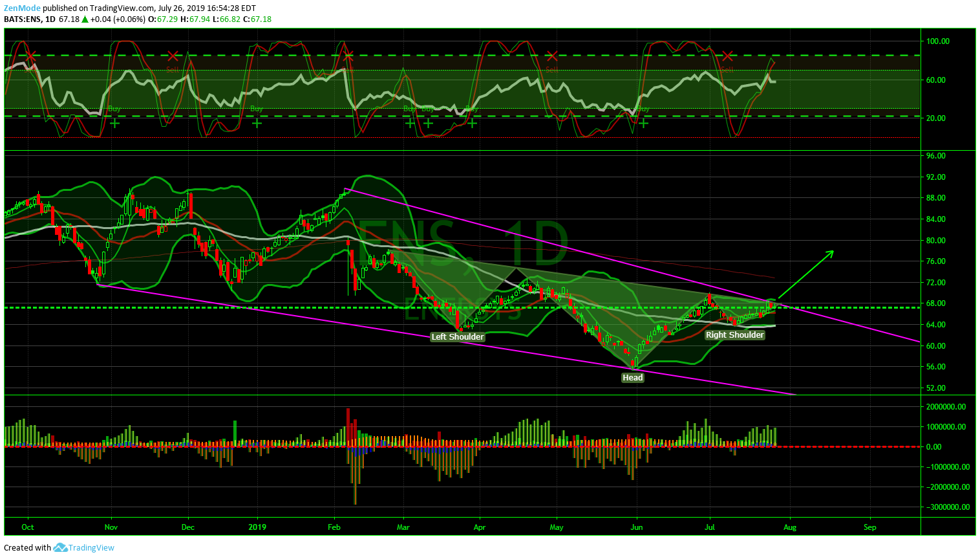
Task: Click the Mar label on time axis
Action: (403, 527)
